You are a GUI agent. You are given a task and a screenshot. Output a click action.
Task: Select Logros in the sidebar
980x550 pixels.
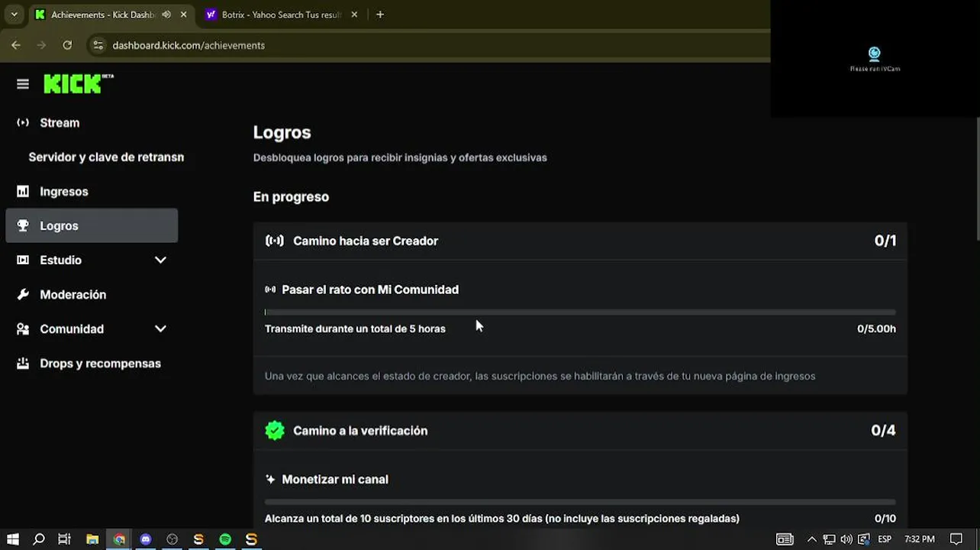92,226
